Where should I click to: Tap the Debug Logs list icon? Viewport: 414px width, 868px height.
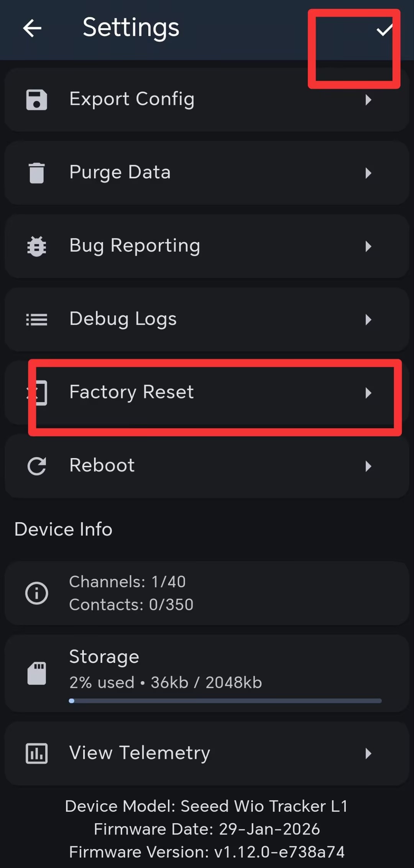click(x=37, y=319)
